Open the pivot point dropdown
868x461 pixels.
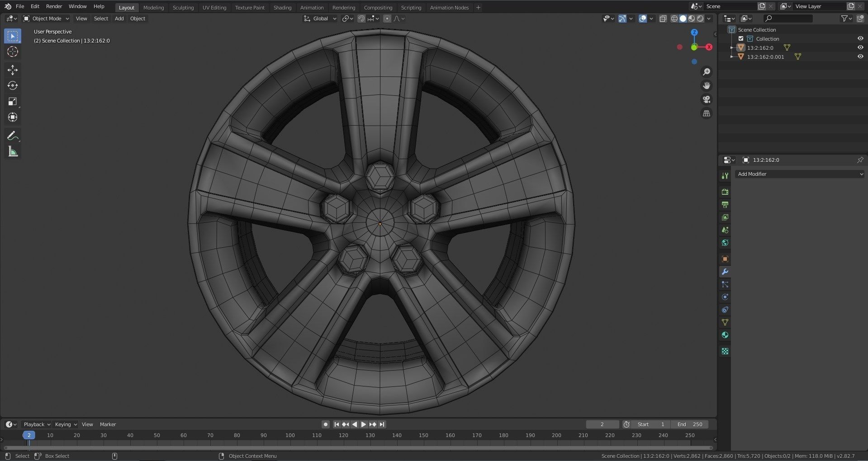(347, 19)
